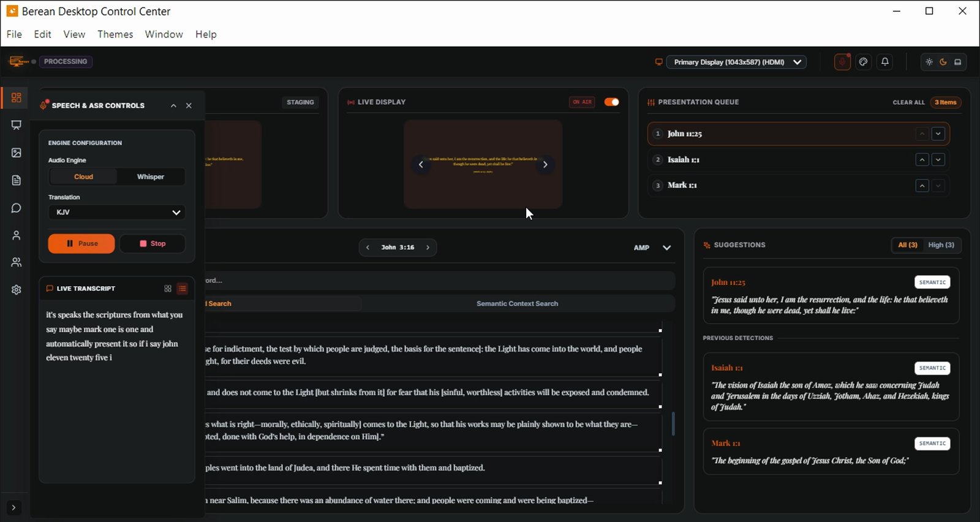Open the dashboard grid sidebar icon
Viewport: 980px width, 522px height.
[x=17, y=97]
